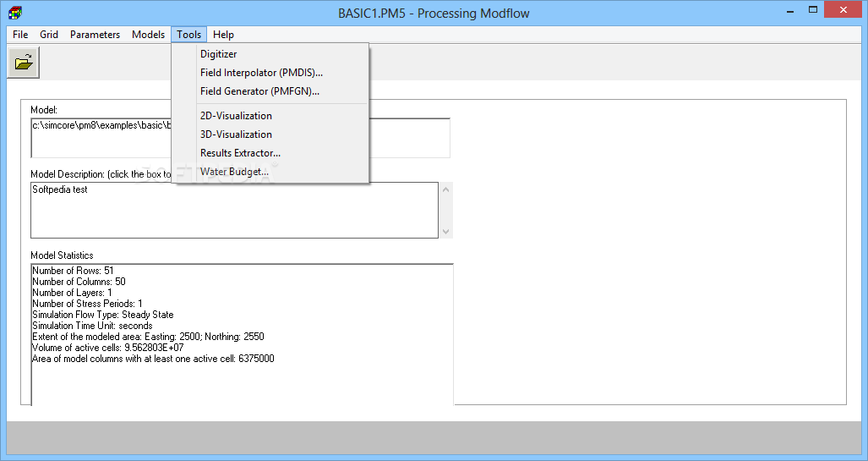Click the 'Number of Columns: 50' line
The height and width of the screenshot is (461, 868).
coord(79,282)
